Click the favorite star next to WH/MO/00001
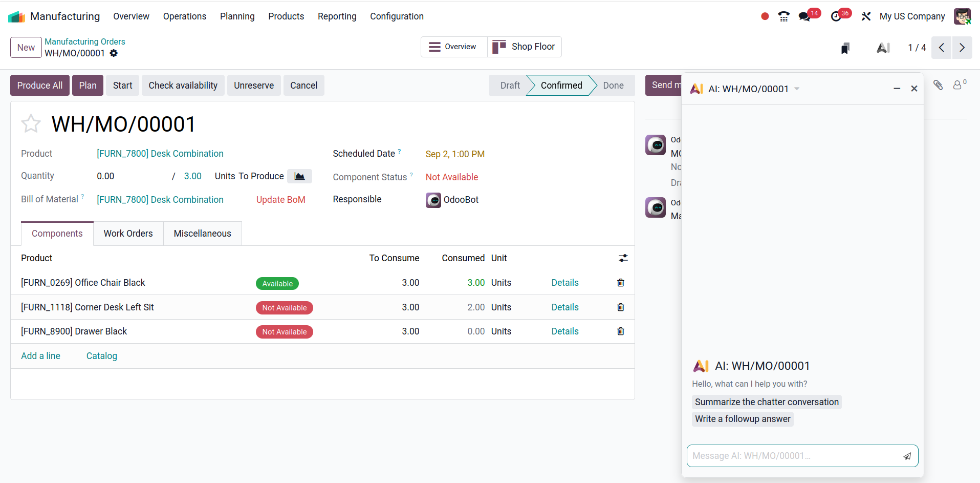 tap(31, 123)
